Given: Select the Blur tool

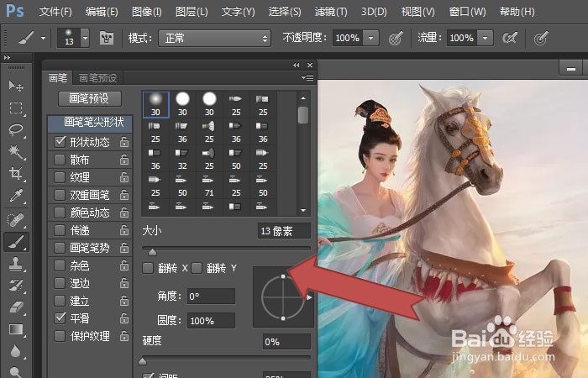Looking at the screenshot, I should click(x=16, y=351).
